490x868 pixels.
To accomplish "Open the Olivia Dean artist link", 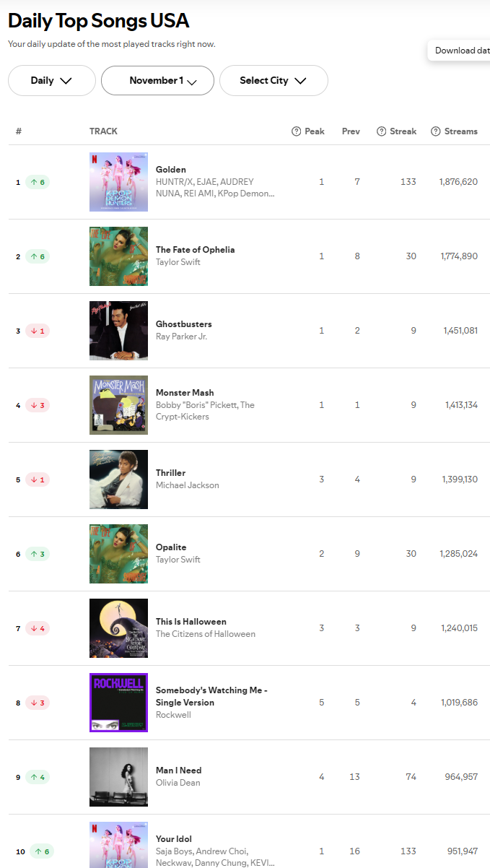I will (178, 783).
